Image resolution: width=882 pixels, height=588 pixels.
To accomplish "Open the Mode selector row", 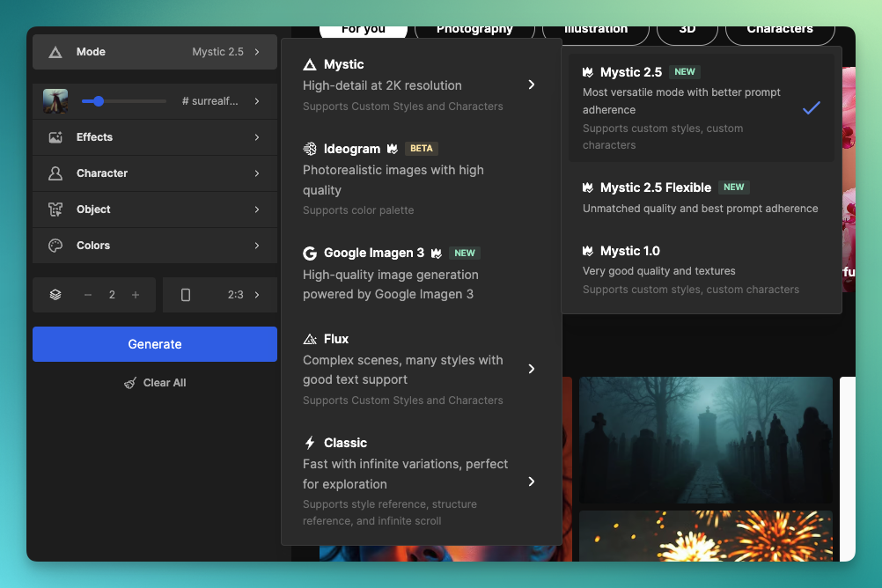I will point(155,52).
